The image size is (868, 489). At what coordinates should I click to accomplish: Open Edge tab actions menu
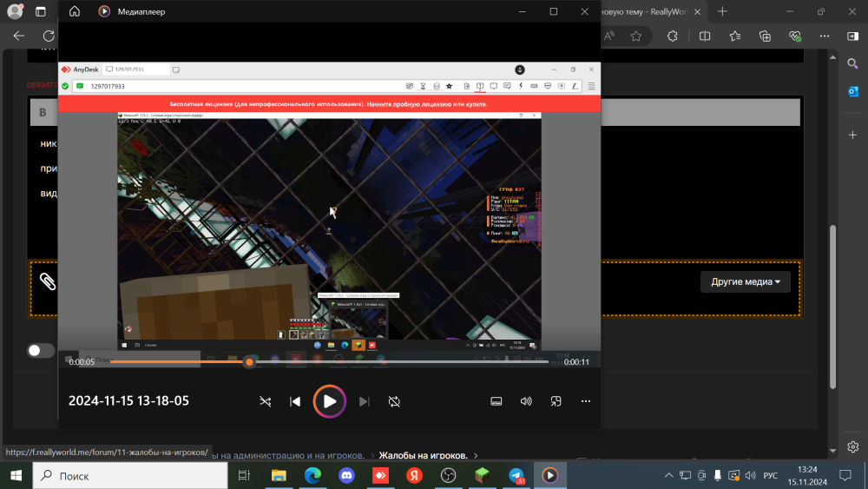point(41,11)
